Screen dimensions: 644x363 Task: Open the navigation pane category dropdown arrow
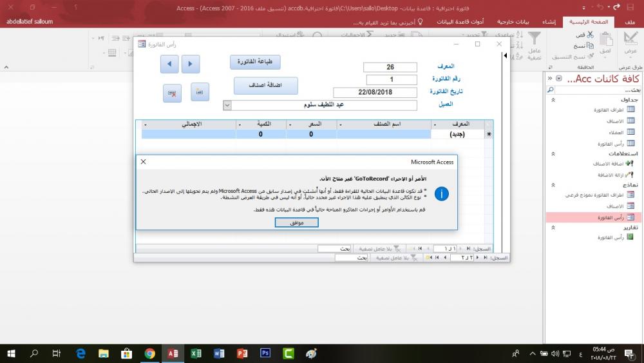tap(559, 78)
